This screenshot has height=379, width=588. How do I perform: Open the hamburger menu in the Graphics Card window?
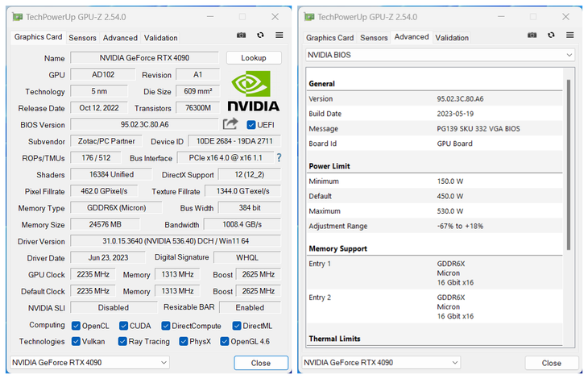tap(279, 35)
